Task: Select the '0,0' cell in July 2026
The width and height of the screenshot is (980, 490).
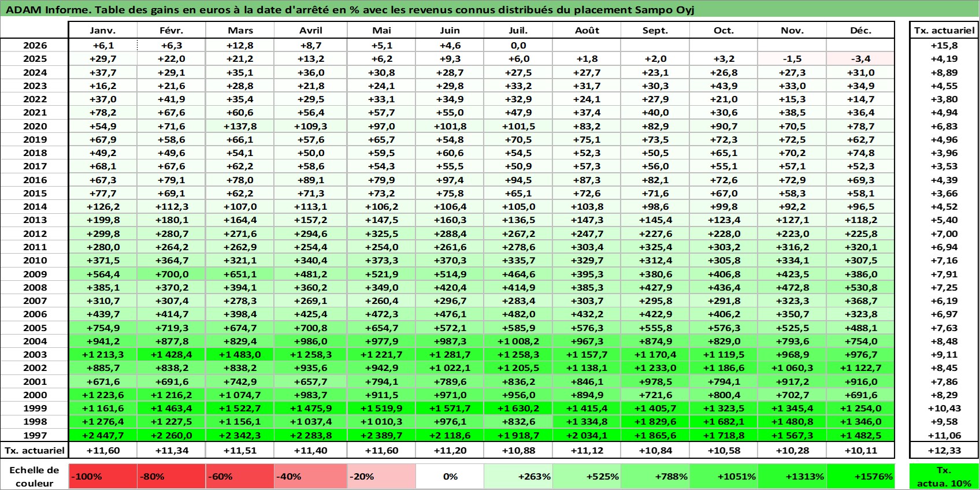Action: [518, 45]
